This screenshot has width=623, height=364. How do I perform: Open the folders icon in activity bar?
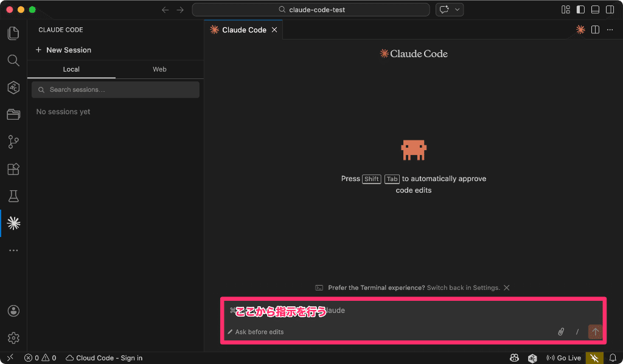[13, 114]
